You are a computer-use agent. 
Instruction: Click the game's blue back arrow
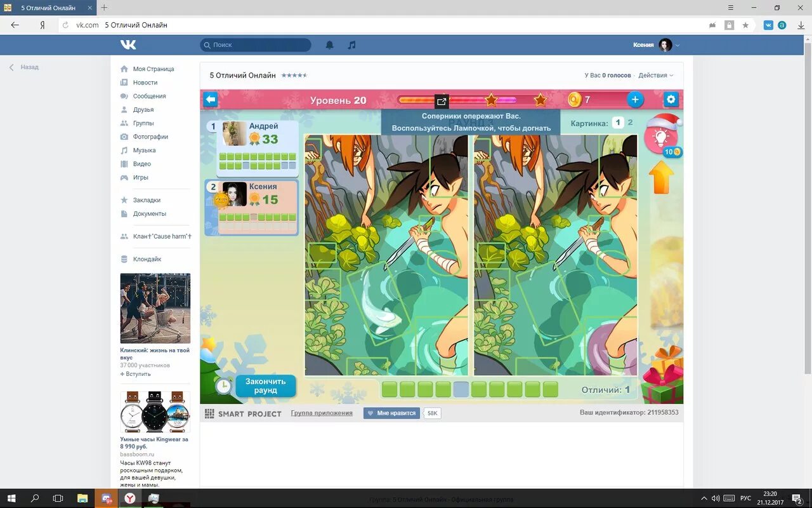211,100
